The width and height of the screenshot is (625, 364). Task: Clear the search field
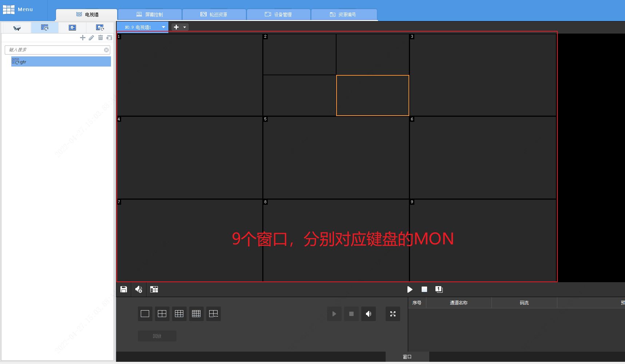(x=106, y=50)
